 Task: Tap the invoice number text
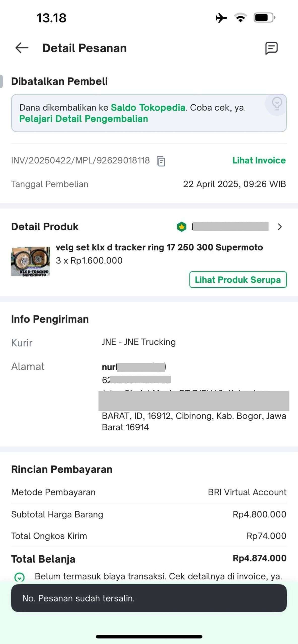click(x=80, y=160)
